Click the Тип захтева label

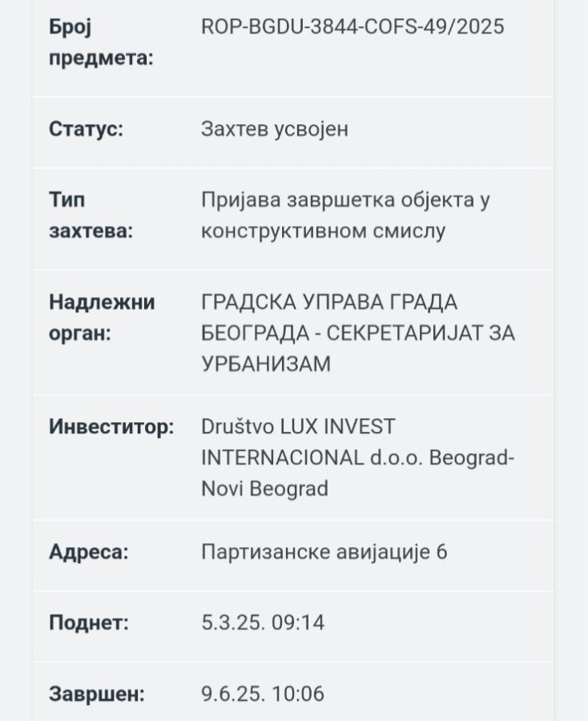coord(91,215)
